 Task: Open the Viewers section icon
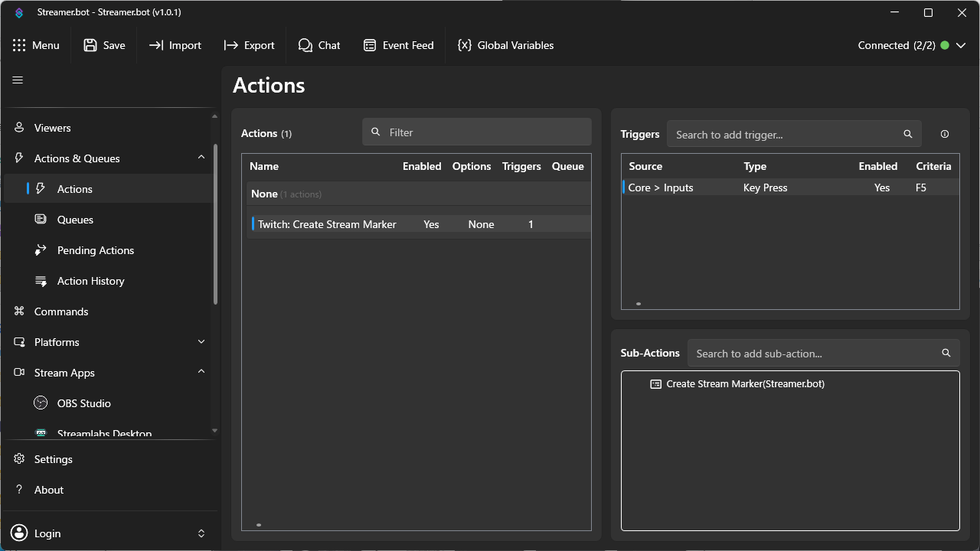[19, 128]
